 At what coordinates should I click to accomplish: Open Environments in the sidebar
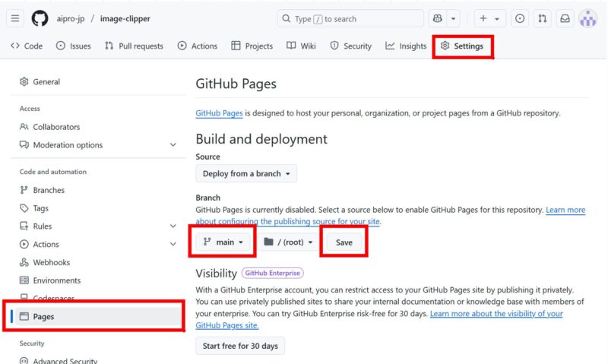point(99,280)
